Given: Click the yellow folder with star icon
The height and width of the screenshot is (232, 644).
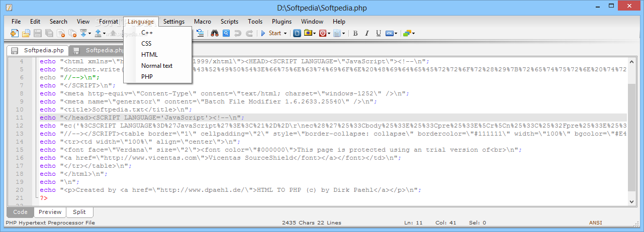Looking at the screenshot, I should (308, 33).
